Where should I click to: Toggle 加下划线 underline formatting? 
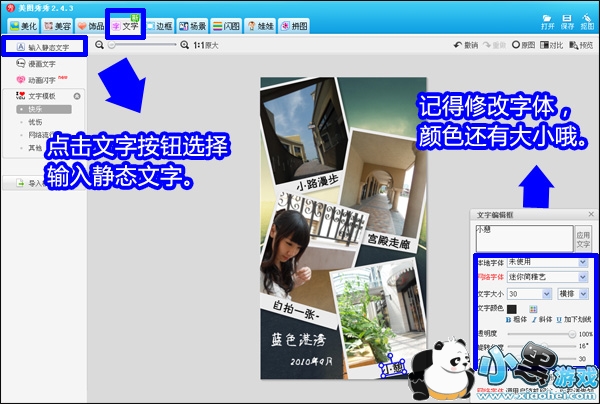tap(573, 319)
